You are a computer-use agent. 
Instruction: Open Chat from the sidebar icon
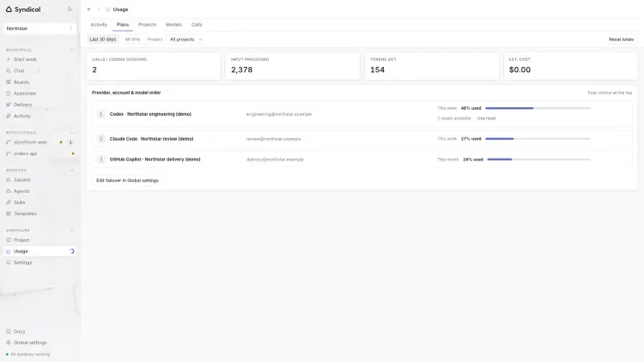(x=9, y=70)
